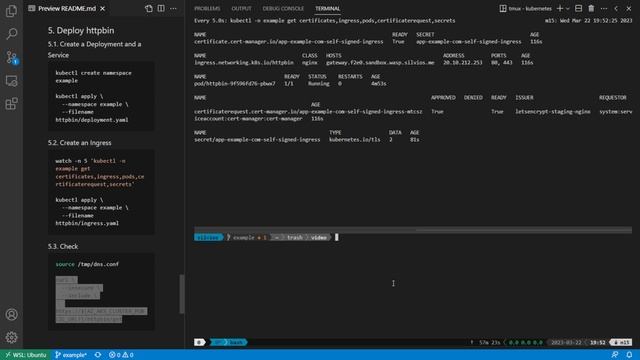
Task: Close the terminal panel
Action: point(629,9)
